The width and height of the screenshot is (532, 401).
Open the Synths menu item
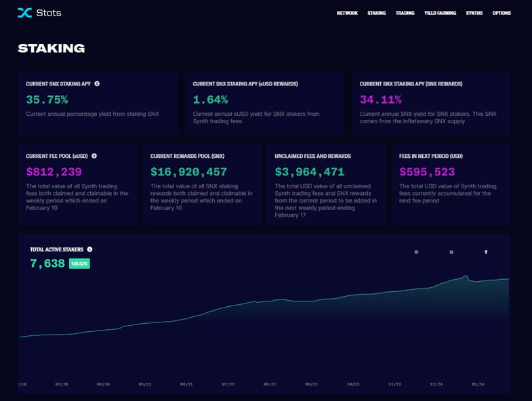474,13
